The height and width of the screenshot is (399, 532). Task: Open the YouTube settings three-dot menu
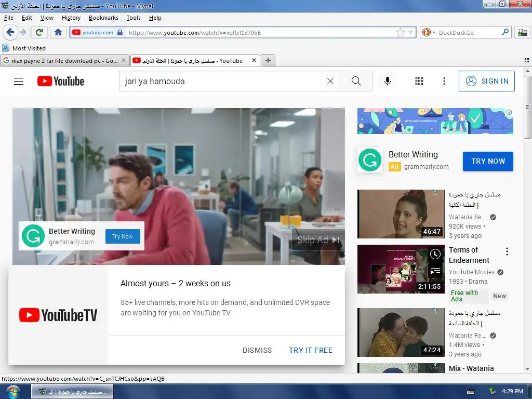pos(444,81)
